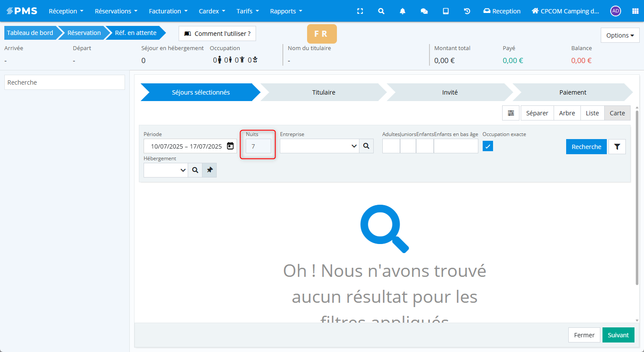Switch to Carte view

point(617,113)
